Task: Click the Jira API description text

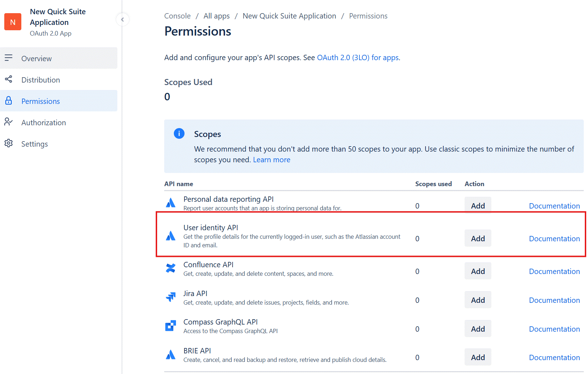Action: point(266,302)
